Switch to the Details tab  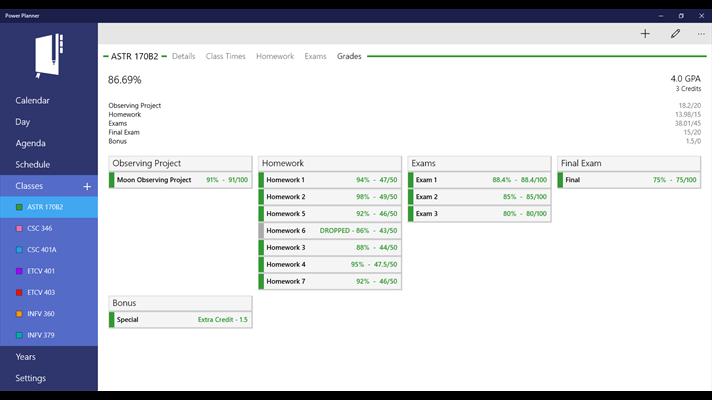(x=183, y=57)
